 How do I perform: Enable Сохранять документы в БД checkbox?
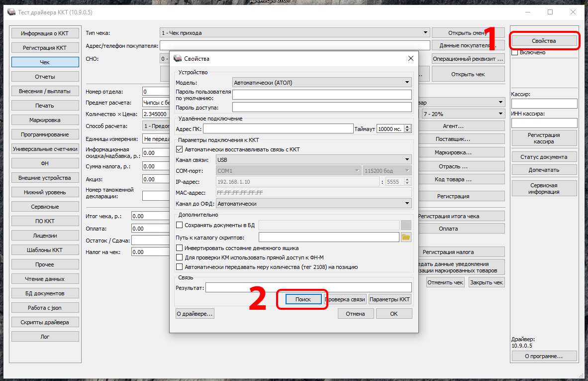coord(180,225)
